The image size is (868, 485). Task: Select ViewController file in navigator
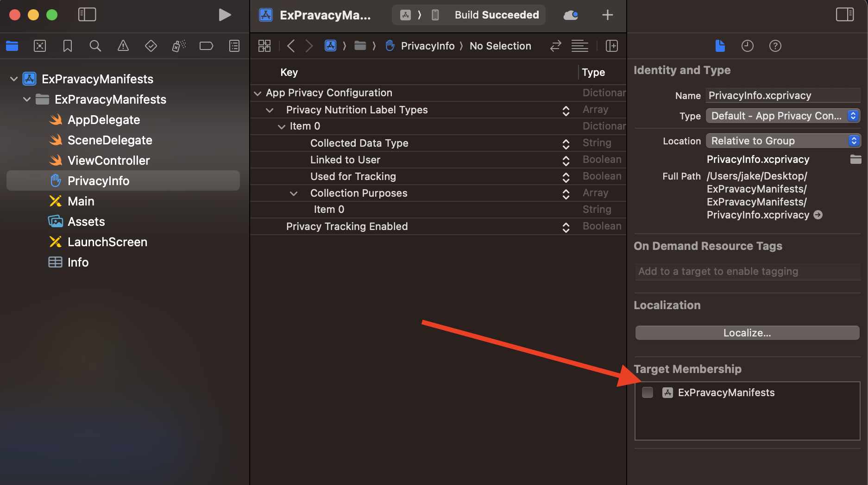[x=109, y=161]
